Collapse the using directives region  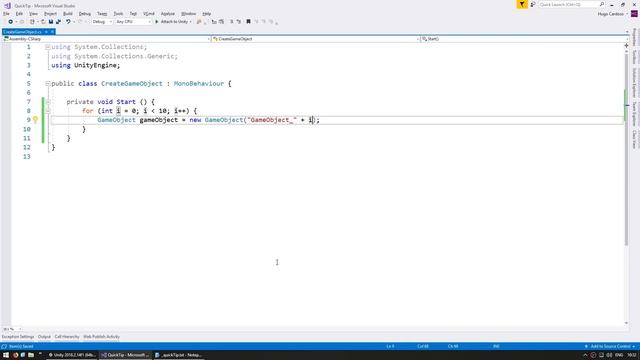[x=48, y=47]
